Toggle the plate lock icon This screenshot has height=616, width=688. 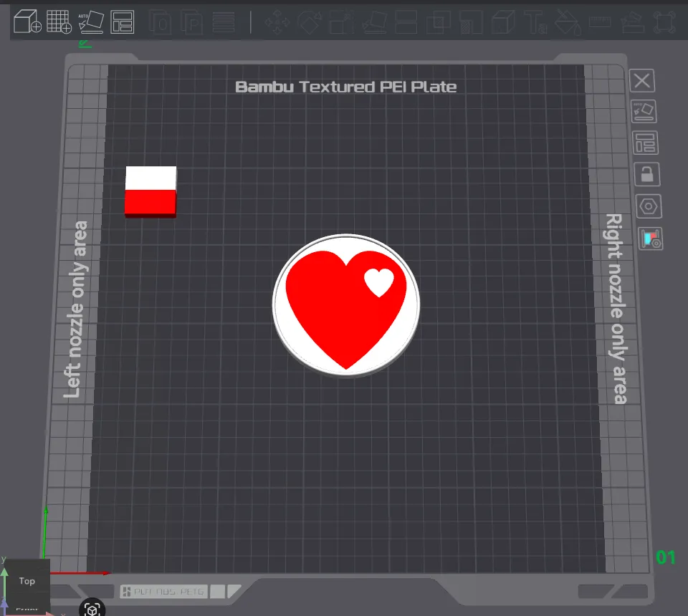tap(646, 175)
